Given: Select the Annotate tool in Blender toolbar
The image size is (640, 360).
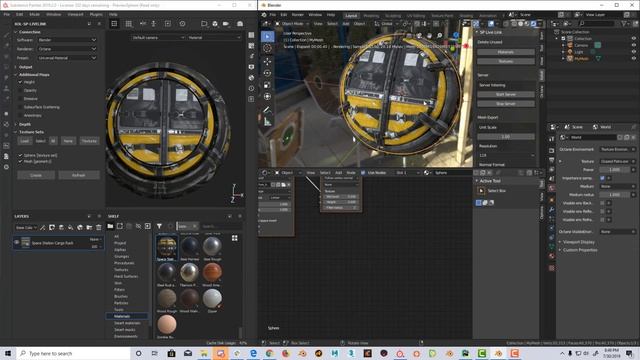Looking at the screenshot, I should coord(267,110).
